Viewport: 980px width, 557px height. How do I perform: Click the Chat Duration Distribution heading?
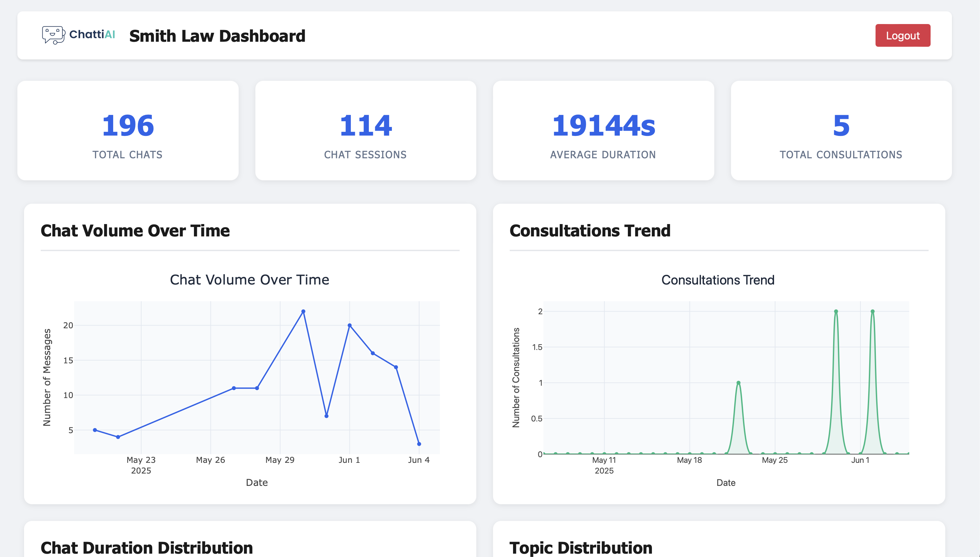tap(147, 547)
